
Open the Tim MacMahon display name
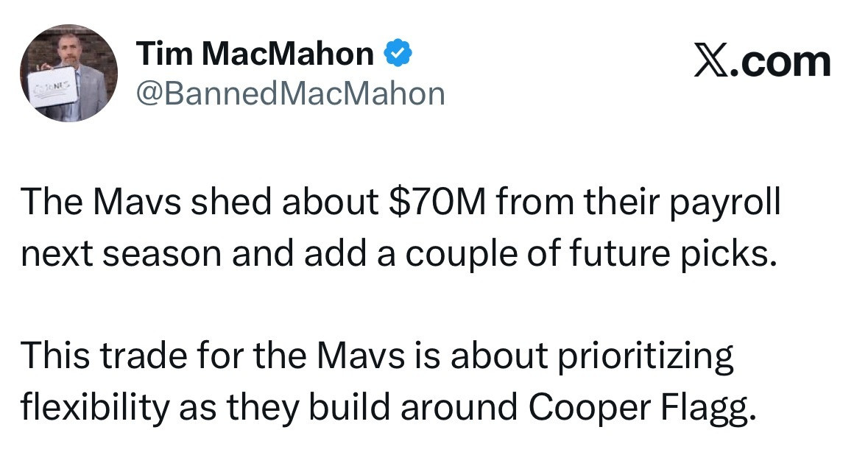pyautogui.click(x=255, y=53)
